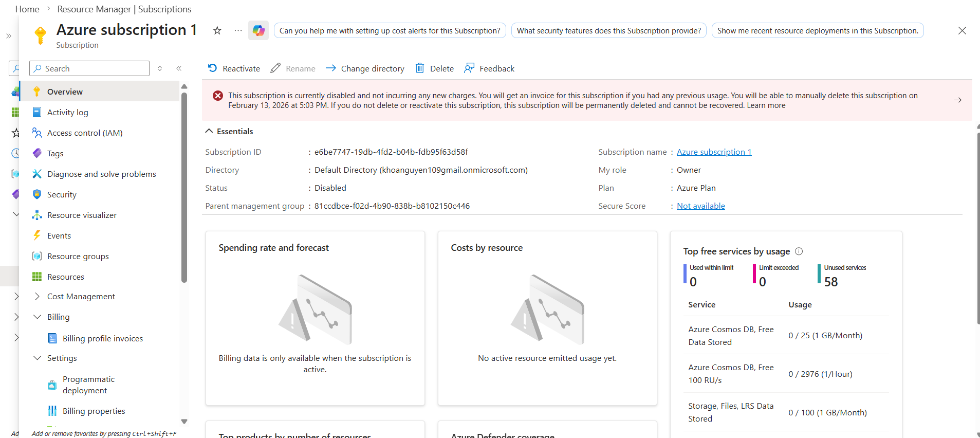This screenshot has height=438, width=980.
Task: Choose Change directory
Action: 365,68
